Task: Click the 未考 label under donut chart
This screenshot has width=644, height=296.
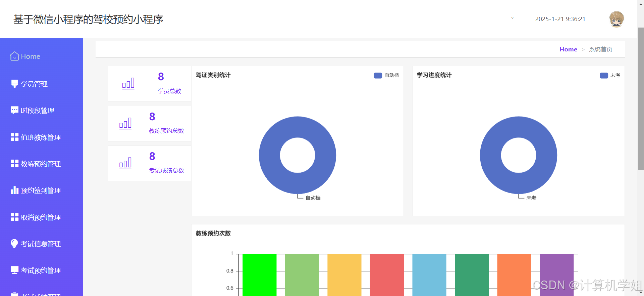Action: (x=531, y=198)
